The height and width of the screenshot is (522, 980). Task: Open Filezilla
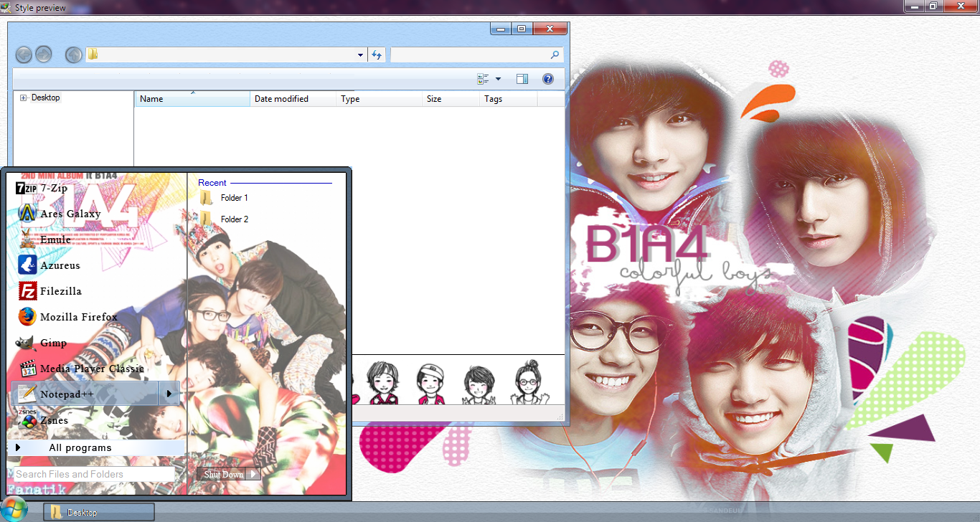pyautogui.click(x=57, y=291)
